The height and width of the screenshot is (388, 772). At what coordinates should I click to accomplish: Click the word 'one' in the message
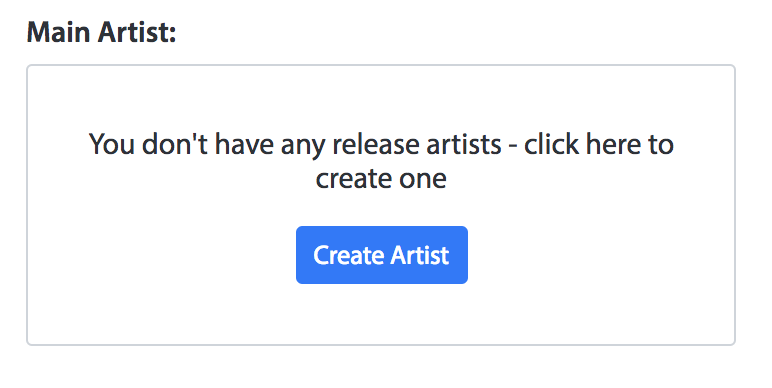point(423,178)
